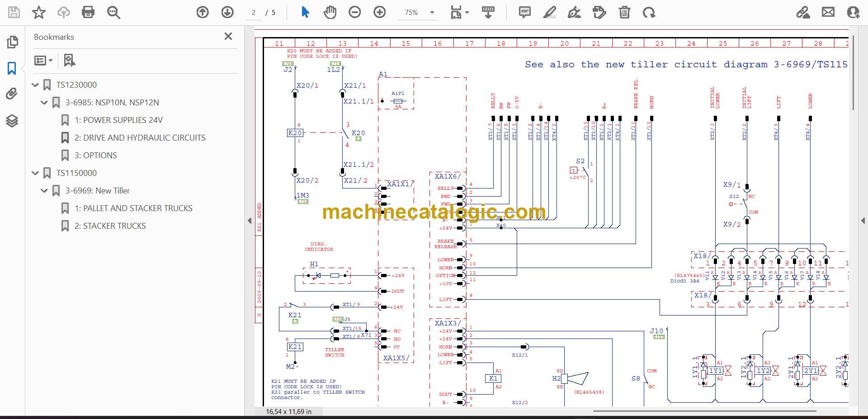Image resolution: width=868 pixels, height=419 pixels.
Task: Open the account profile icon
Action: [x=853, y=12]
